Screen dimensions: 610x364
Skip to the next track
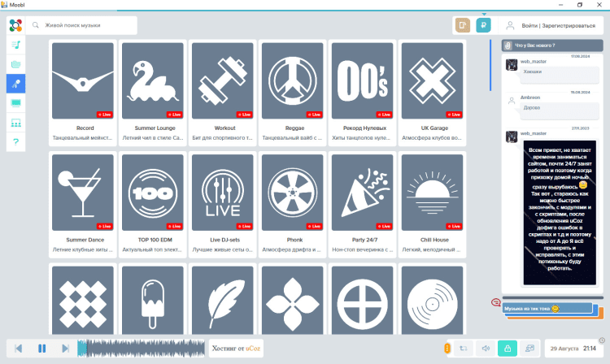point(65,348)
